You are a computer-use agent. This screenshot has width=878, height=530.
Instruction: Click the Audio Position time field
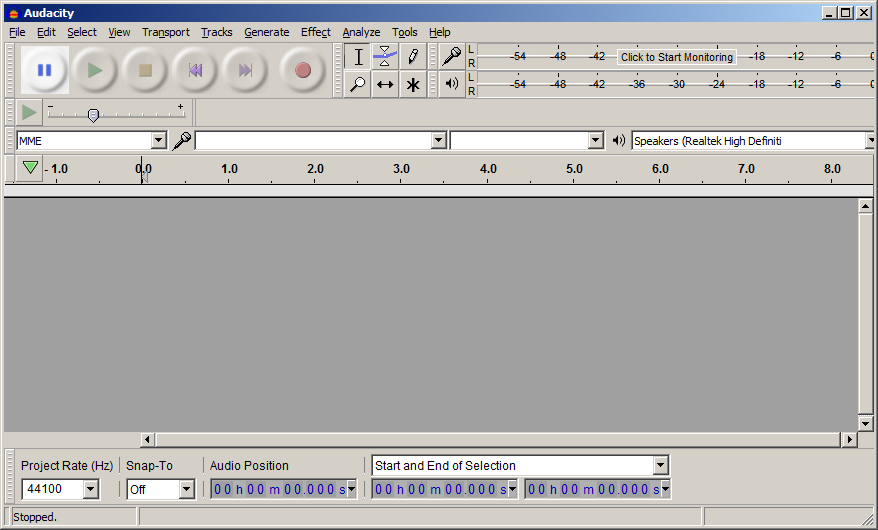[279, 489]
